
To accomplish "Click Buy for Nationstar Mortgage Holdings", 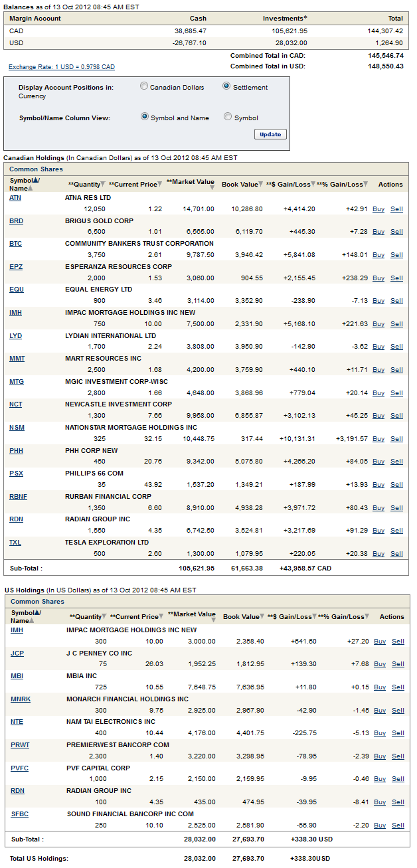I will tap(378, 439).
